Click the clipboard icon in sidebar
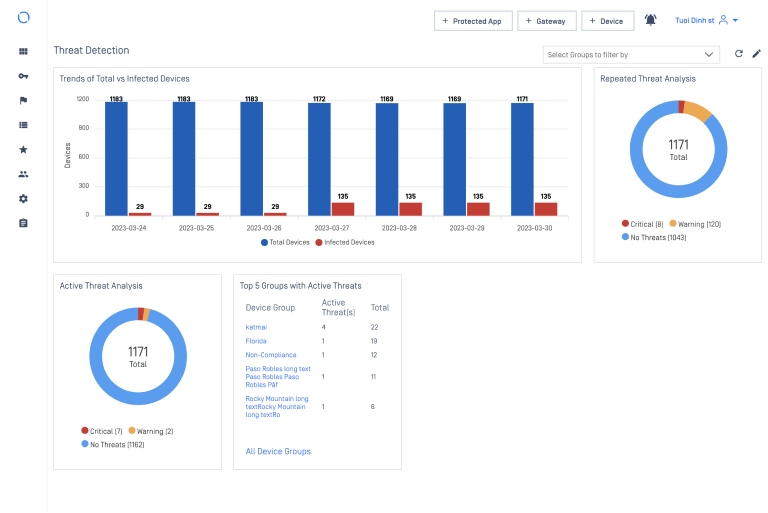Viewport: 768px width, 513px height. coord(23,222)
